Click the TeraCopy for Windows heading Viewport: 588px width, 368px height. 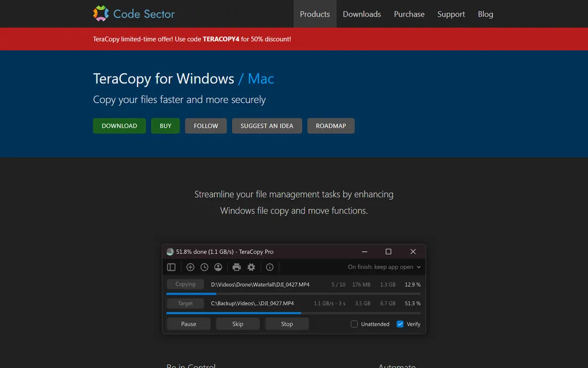(164, 79)
